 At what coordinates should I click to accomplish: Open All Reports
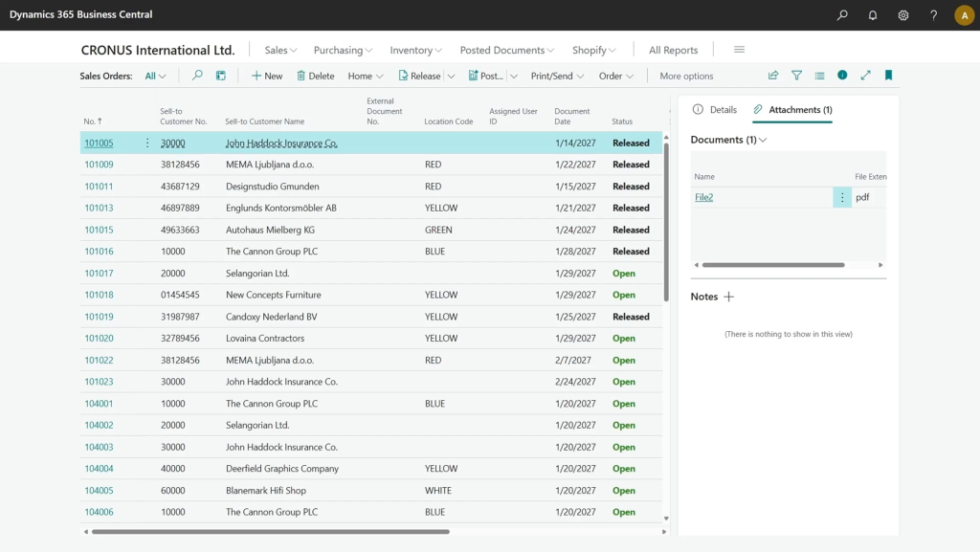click(673, 50)
